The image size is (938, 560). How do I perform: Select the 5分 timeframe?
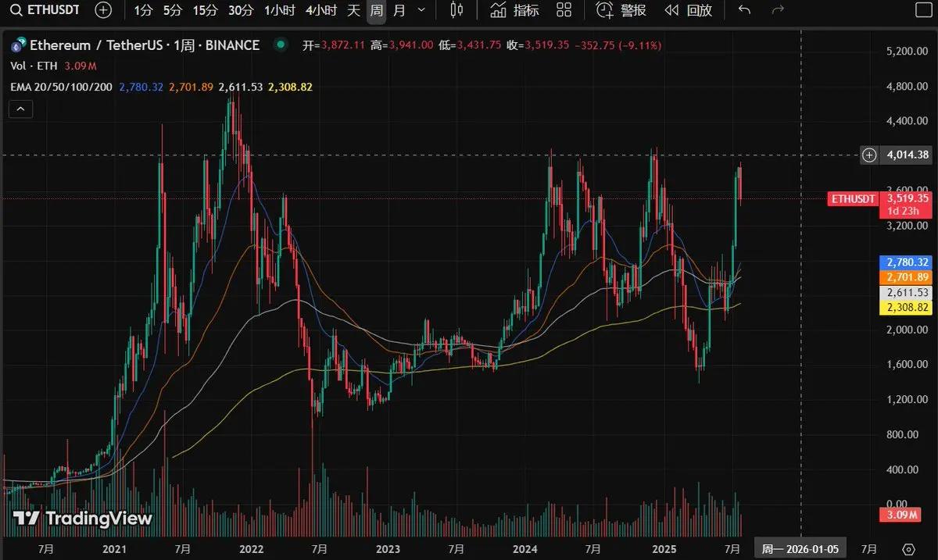(x=173, y=10)
